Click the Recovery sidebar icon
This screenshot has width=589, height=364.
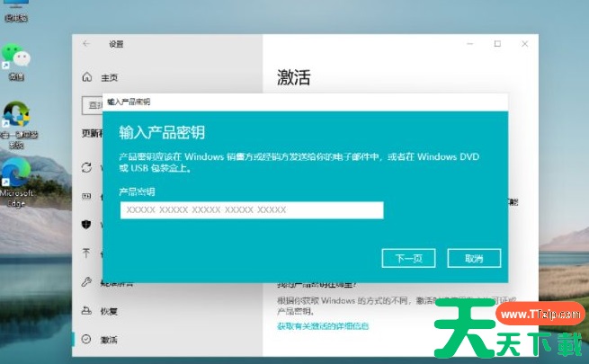[86, 311]
